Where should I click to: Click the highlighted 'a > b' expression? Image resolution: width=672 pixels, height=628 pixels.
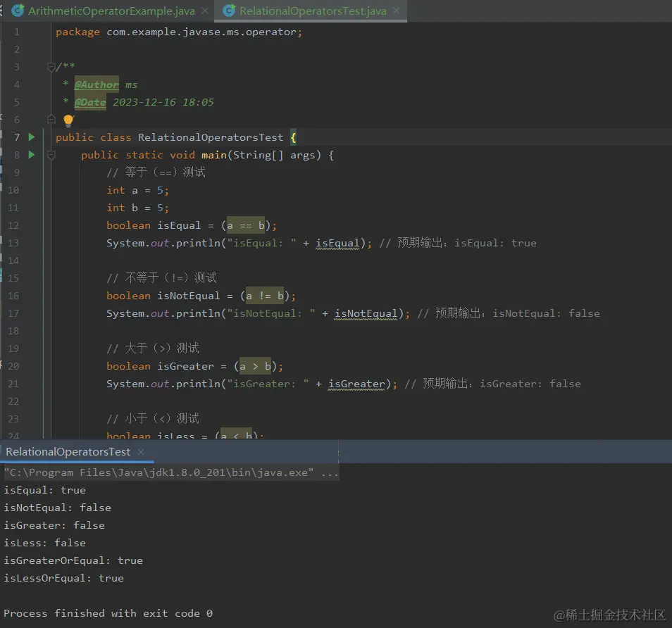click(255, 366)
